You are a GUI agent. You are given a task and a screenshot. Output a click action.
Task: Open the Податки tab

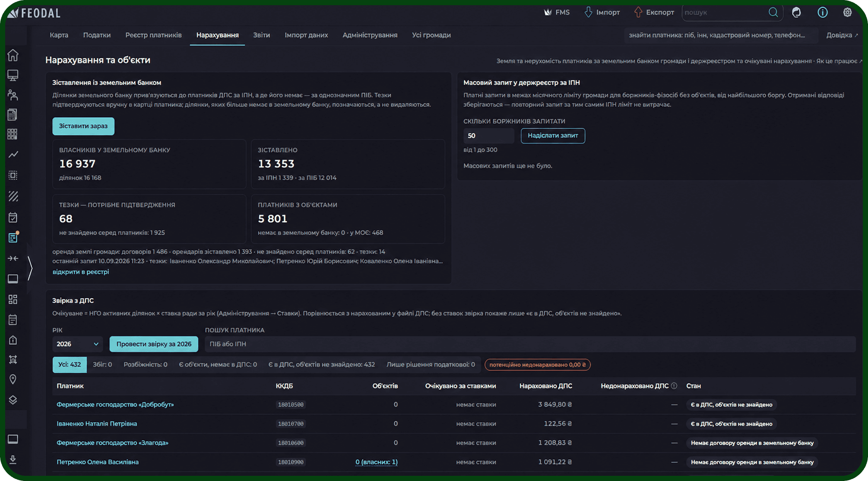click(97, 35)
